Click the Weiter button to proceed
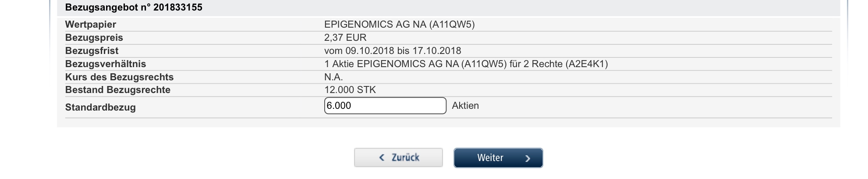This screenshot has height=179, width=868. click(x=498, y=158)
